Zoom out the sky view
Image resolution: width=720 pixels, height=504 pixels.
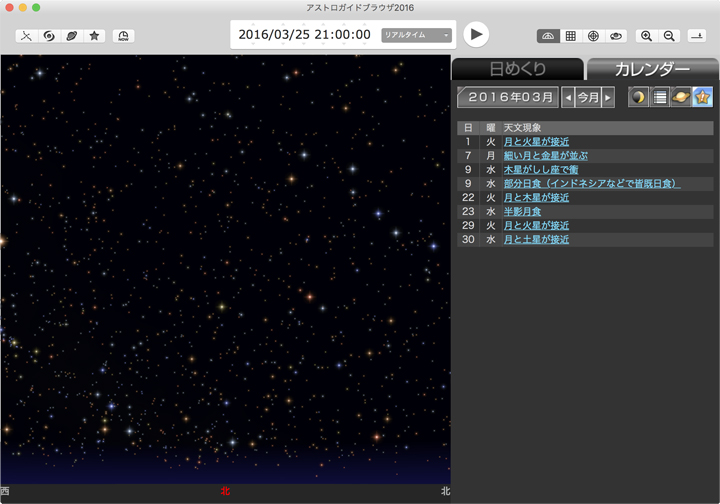[669, 36]
